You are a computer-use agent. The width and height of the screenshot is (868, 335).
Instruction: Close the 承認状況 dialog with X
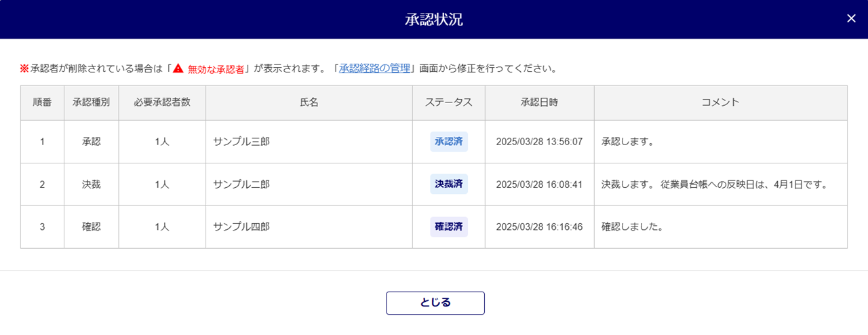click(851, 18)
